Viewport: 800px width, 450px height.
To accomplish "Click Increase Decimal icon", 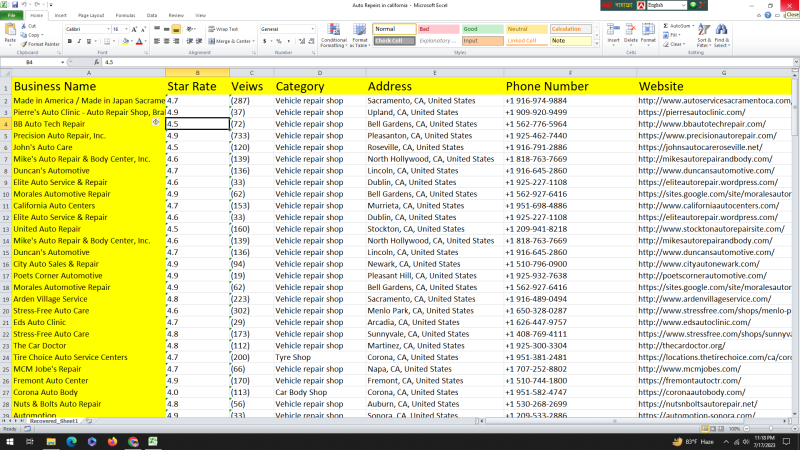I will [x=302, y=41].
